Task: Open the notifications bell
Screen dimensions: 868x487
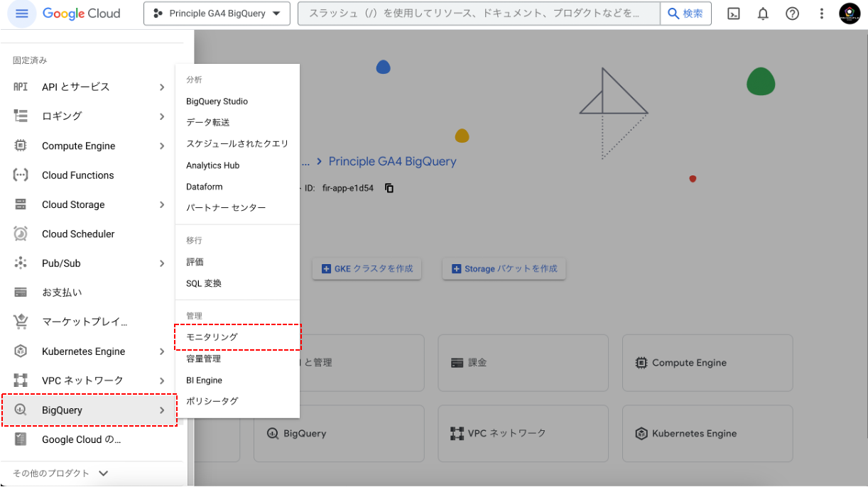Action: (x=763, y=13)
